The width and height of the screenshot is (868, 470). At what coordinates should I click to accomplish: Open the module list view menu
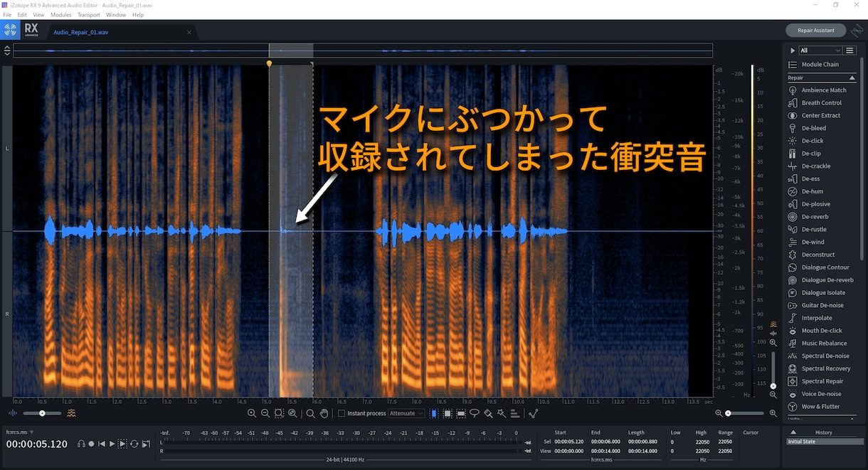(x=850, y=50)
